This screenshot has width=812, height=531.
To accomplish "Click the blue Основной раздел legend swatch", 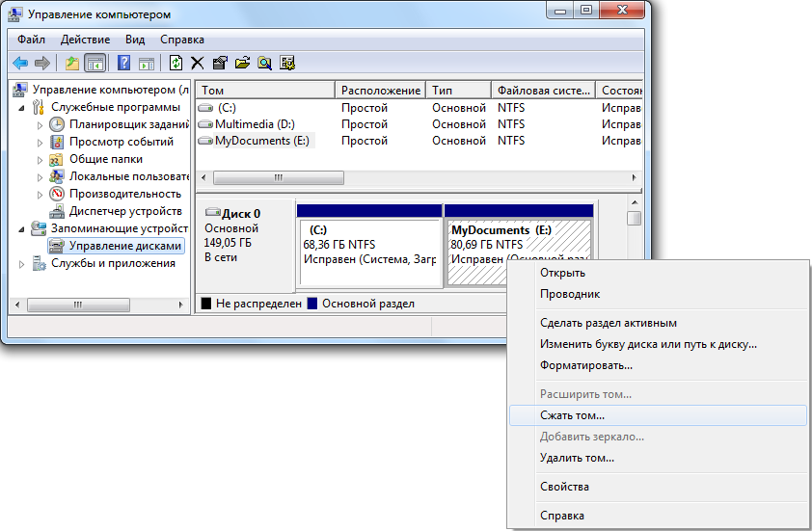I will [312, 304].
